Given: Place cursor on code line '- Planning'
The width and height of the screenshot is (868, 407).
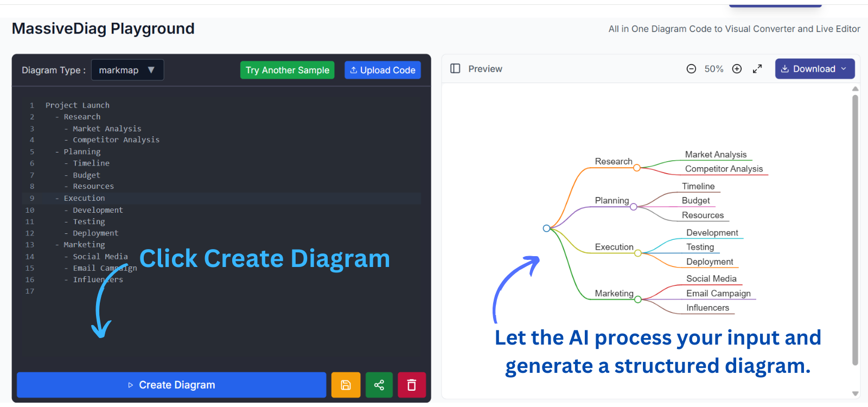Looking at the screenshot, I should (78, 152).
